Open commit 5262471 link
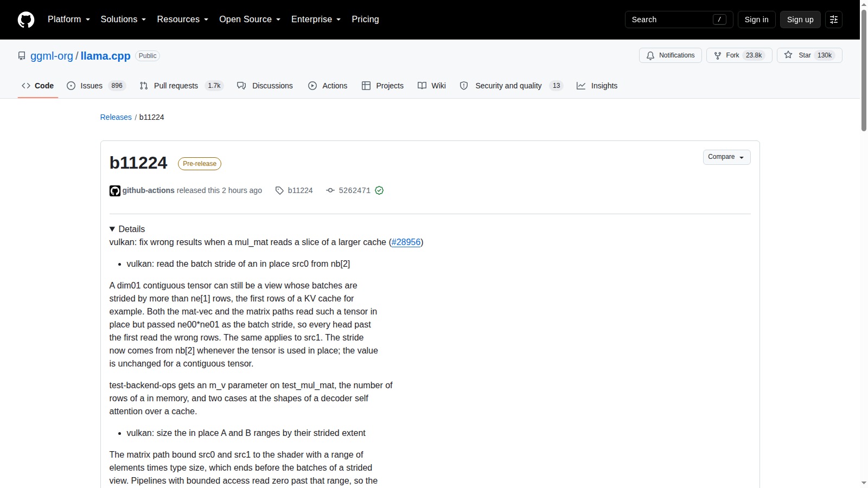 coord(355,190)
